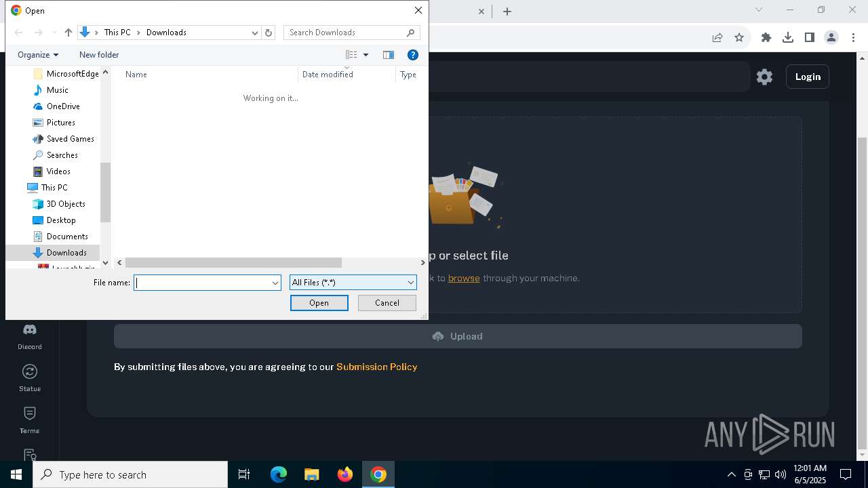868x488 pixels.
Task: Open Chrome extensions puzzle icon
Action: [766, 37]
